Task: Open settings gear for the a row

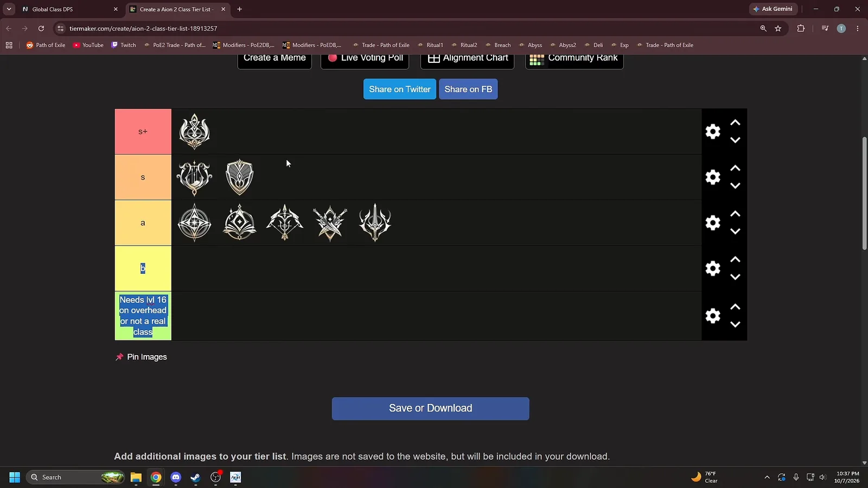Action: pos(713,222)
